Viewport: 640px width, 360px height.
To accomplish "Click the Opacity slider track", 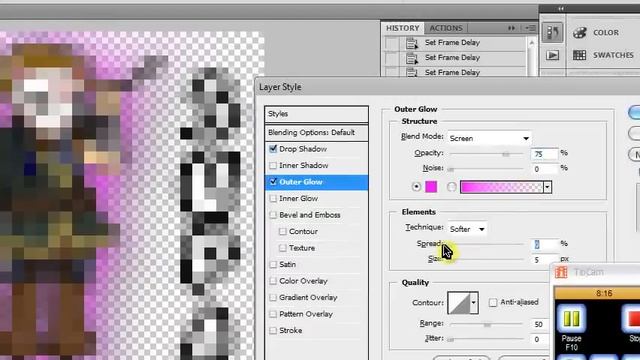I will coord(486,154).
